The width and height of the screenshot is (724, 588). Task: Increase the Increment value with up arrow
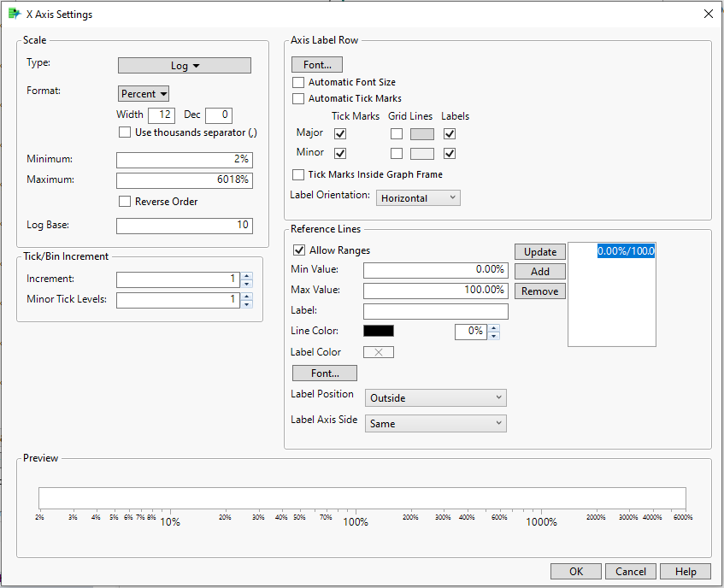pos(247,275)
